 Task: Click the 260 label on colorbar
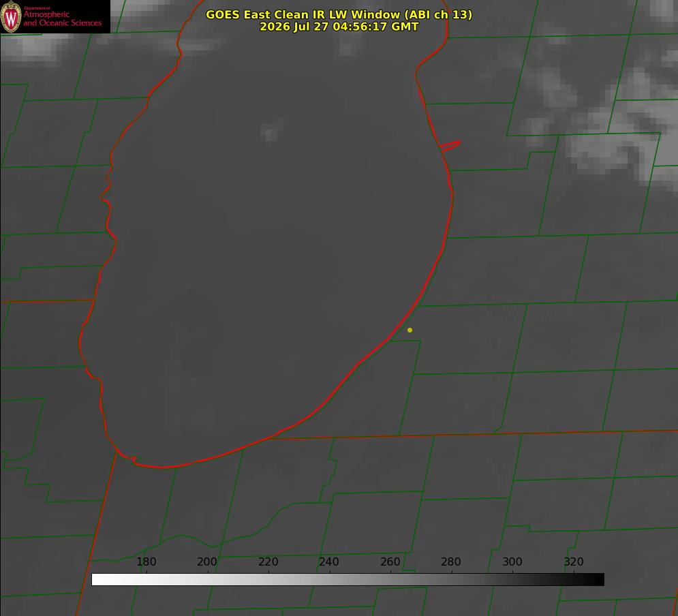[390, 561]
